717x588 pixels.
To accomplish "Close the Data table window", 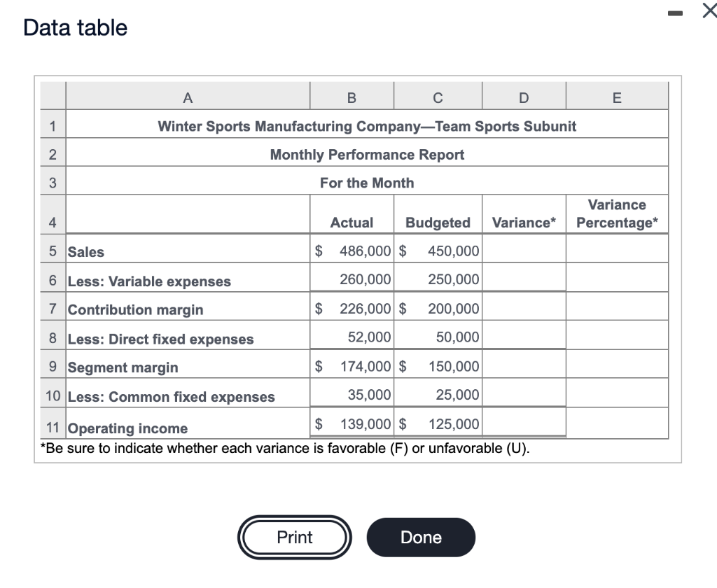I will 709,11.
